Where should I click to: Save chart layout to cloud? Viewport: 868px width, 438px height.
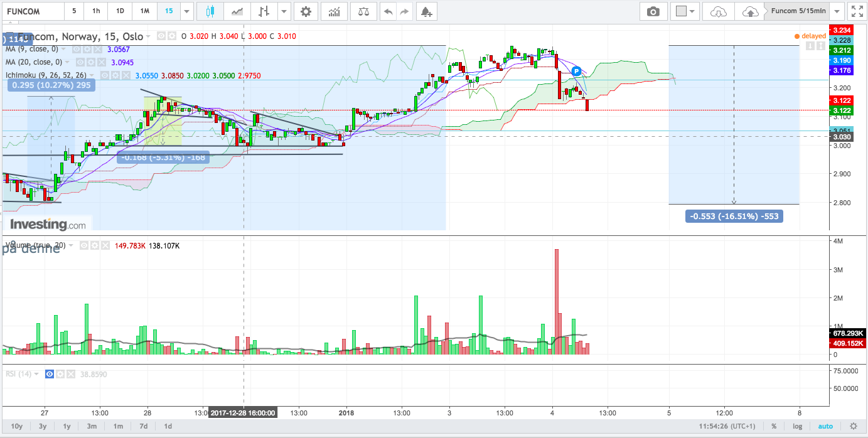pyautogui.click(x=750, y=11)
